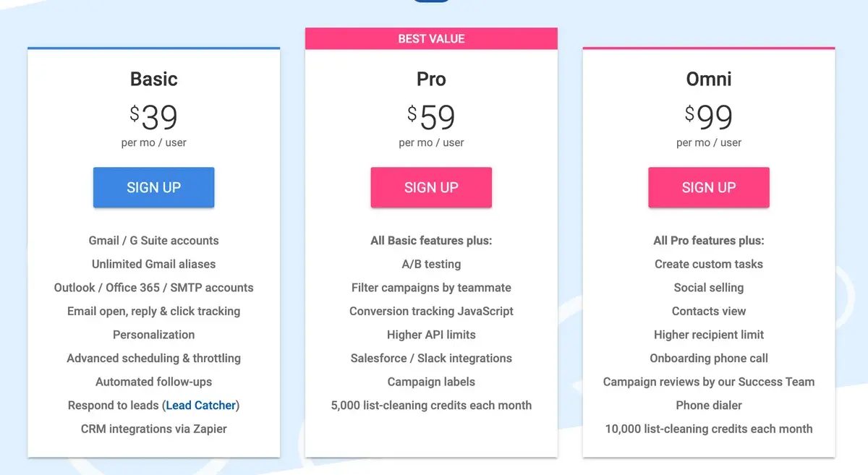This screenshot has height=475, width=868.
Task: Click the Phone dialer feature
Action: tap(709, 405)
